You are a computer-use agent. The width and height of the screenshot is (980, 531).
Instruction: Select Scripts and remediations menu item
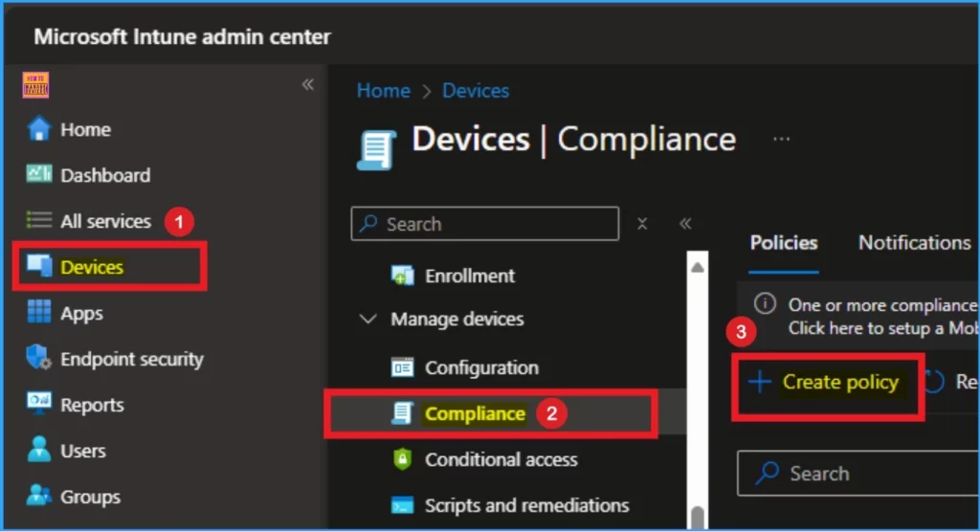[527, 505]
